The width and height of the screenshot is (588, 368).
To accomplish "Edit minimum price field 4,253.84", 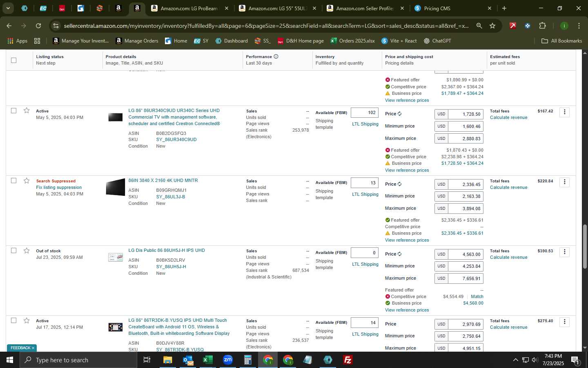I will pyautogui.click(x=465, y=266).
